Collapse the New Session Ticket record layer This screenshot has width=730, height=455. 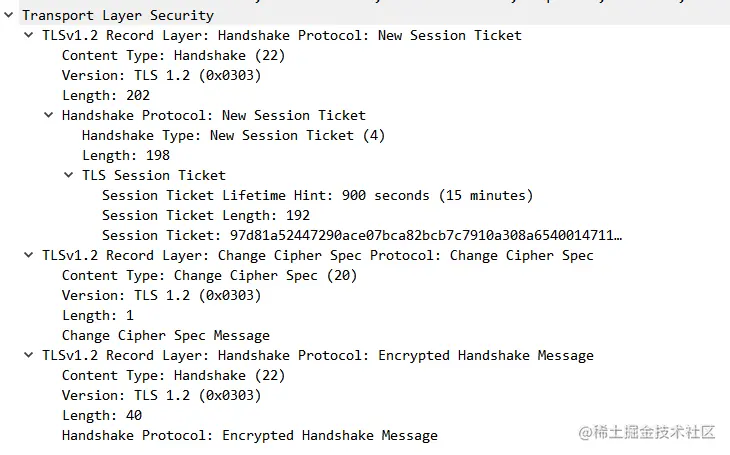(29, 35)
